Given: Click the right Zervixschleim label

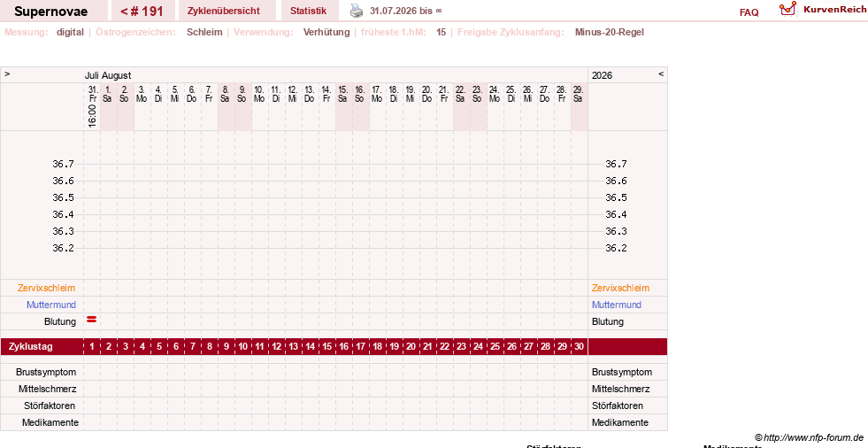Looking at the screenshot, I should pyautogui.click(x=620, y=288).
